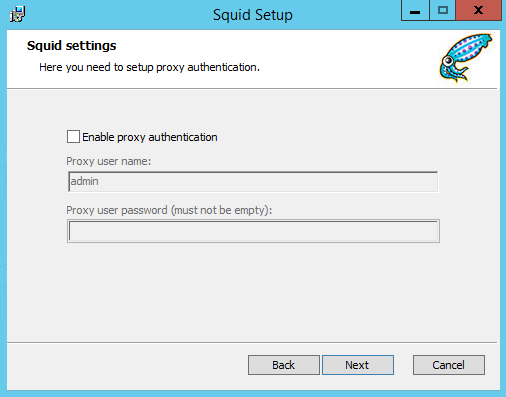Screen dimensions: 506x397
Task: Click the empty gray area below the password field
Action: 253,292
